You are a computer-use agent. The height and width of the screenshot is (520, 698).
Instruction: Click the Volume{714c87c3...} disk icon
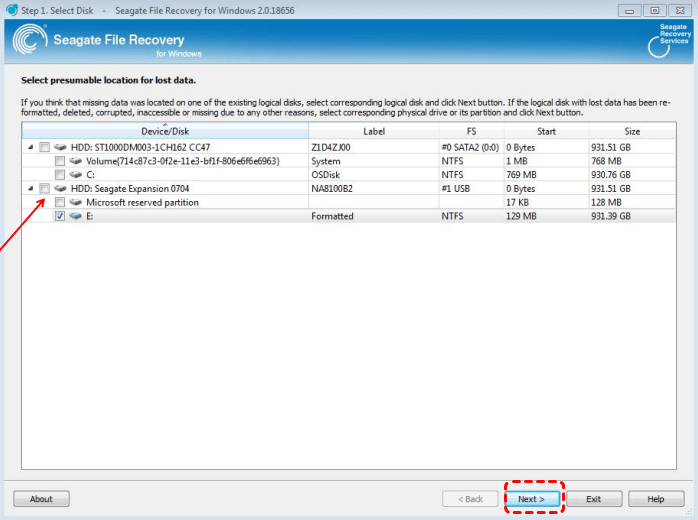tap(76, 161)
